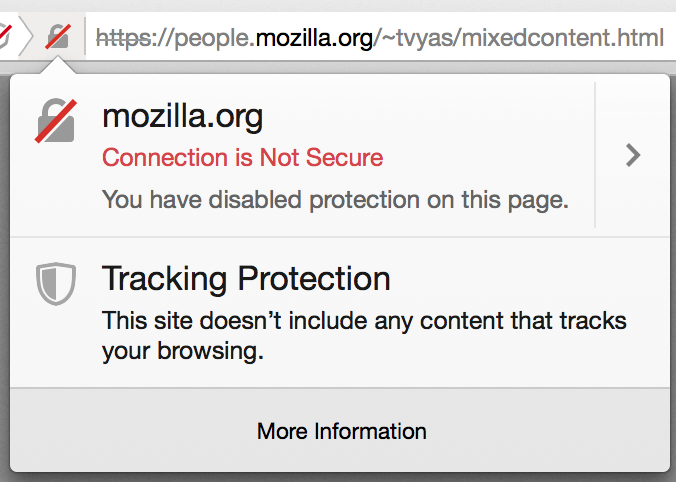Click the disabled protection notice text
This screenshot has height=482, width=676.
pyautogui.click(x=335, y=200)
